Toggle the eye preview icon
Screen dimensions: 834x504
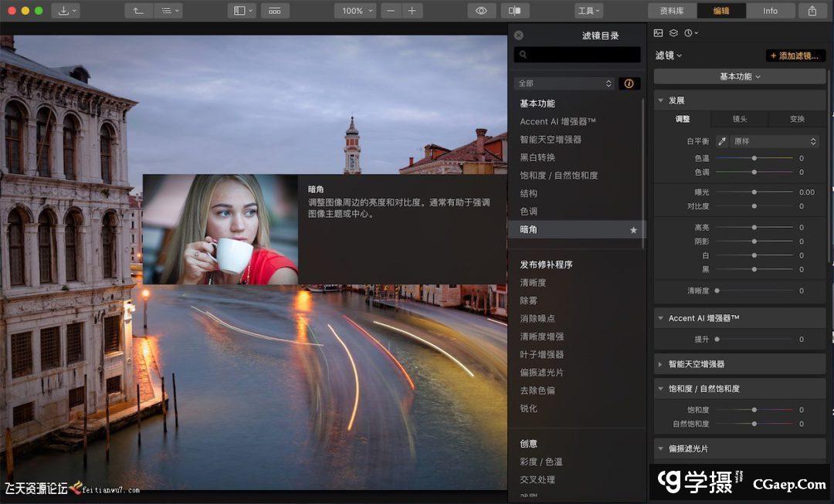481,11
